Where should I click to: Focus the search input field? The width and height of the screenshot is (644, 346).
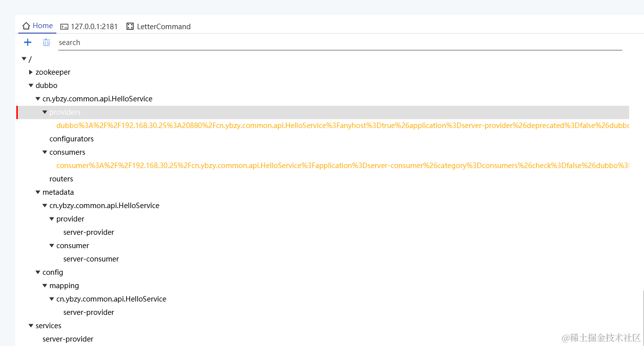pos(340,43)
